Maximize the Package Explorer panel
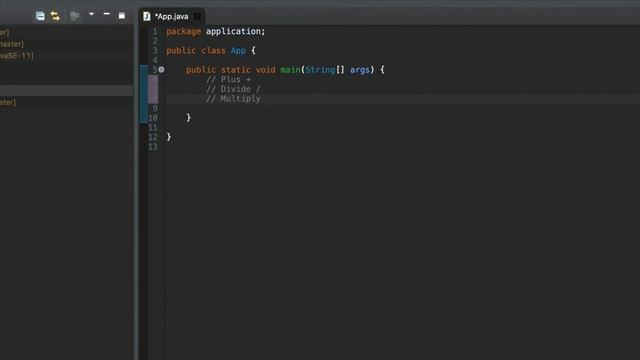Image resolution: width=640 pixels, height=360 pixels. pyautogui.click(x=122, y=16)
